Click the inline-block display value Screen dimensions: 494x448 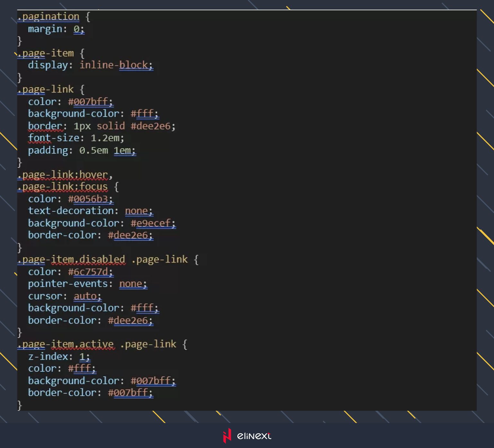tap(116, 65)
